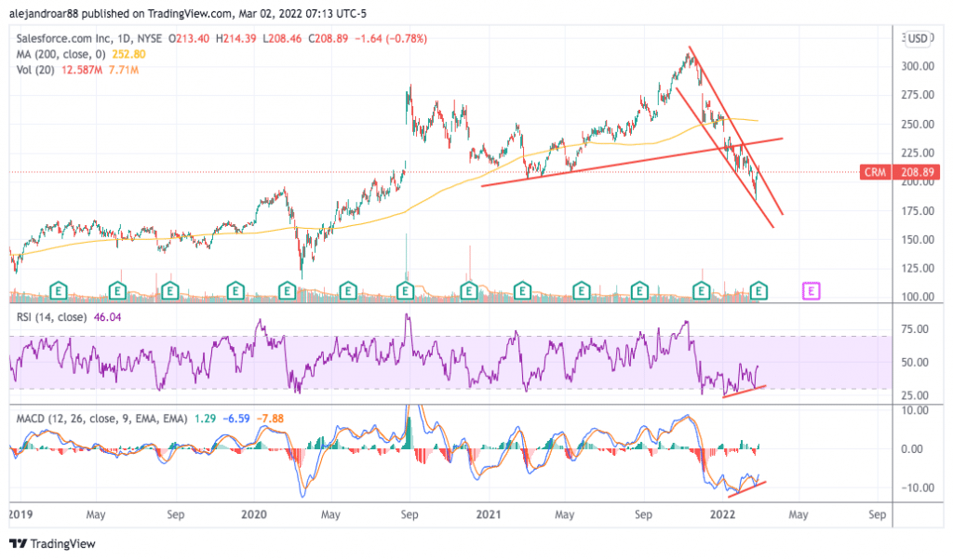Click the MACD line value -6.59

coord(235,419)
